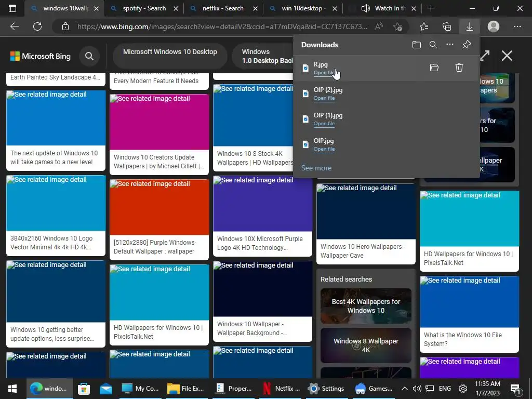Screen dimensions: 532x399
Task: Open 3840x2160 Windows 10 Logo Vector image
Action: click(56, 216)
